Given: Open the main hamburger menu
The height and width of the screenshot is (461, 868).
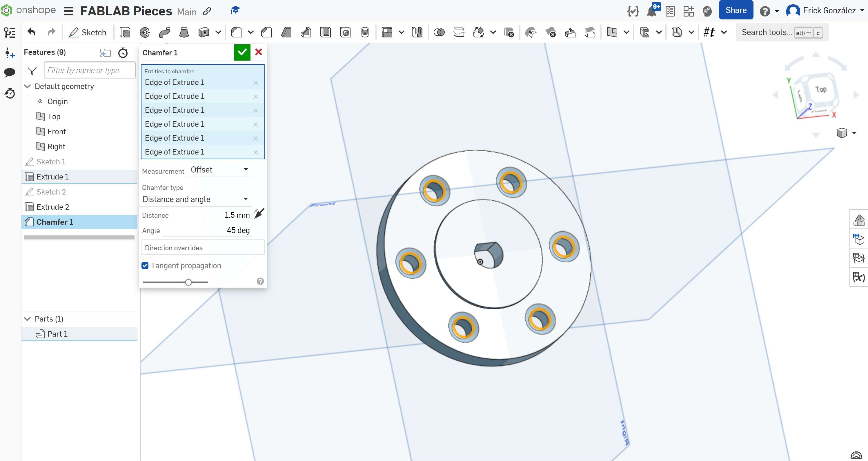Looking at the screenshot, I should [68, 11].
